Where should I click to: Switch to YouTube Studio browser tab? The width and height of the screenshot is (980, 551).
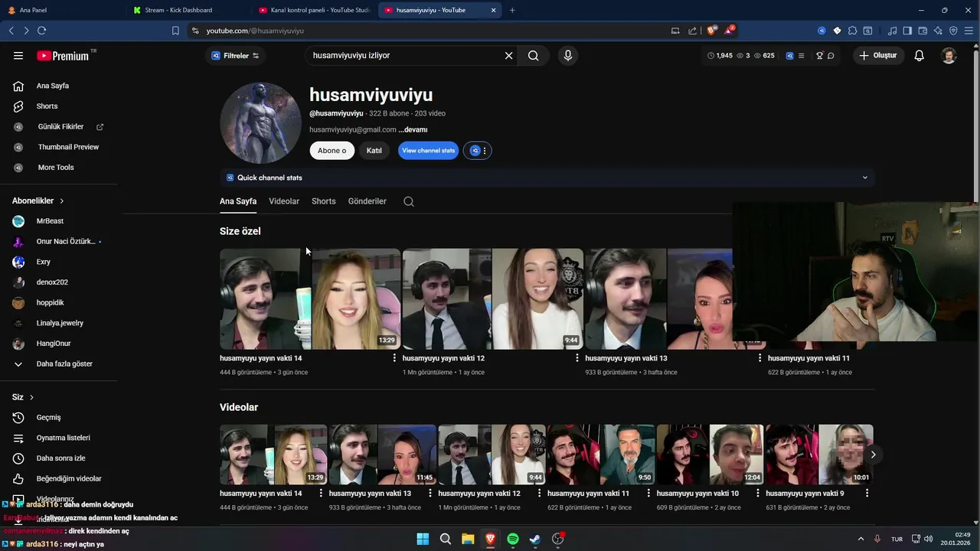coord(314,10)
